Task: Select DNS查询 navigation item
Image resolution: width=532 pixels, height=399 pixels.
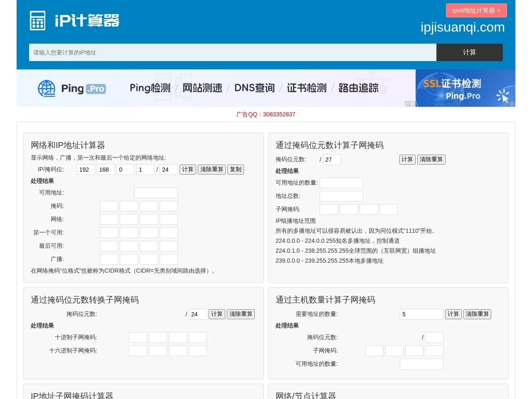Action: pos(254,88)
